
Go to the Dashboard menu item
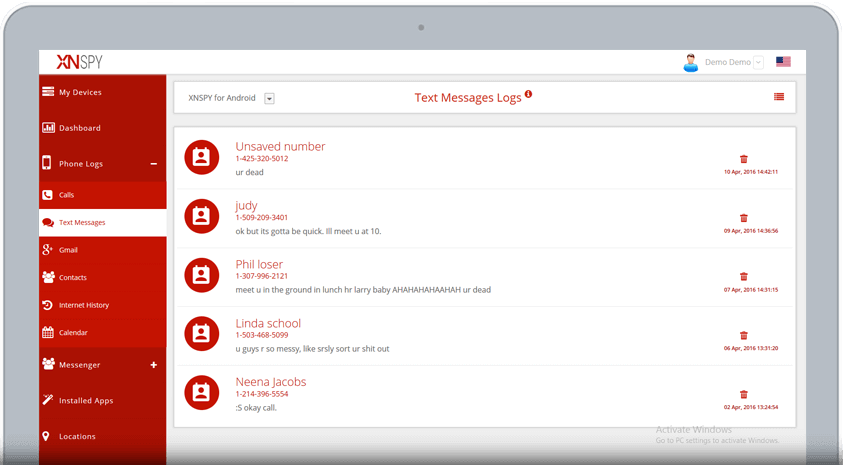pyautogui.click(x=80, y=128)
